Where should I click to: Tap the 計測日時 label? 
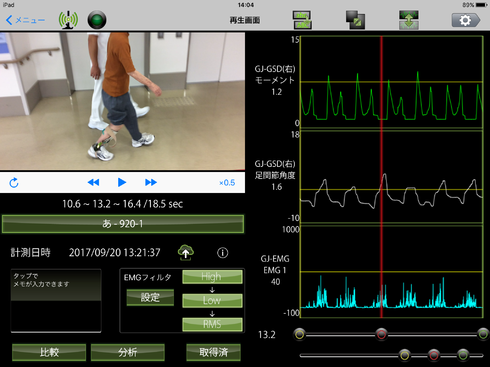point(30,253)
